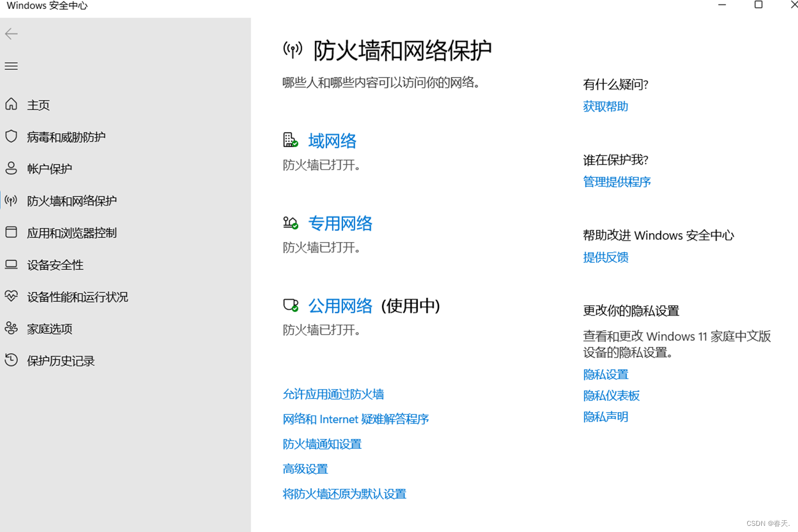Click 将防火墙还原为默认设置 link
Screen dimensions: 798x532
(x=345, y=494)
